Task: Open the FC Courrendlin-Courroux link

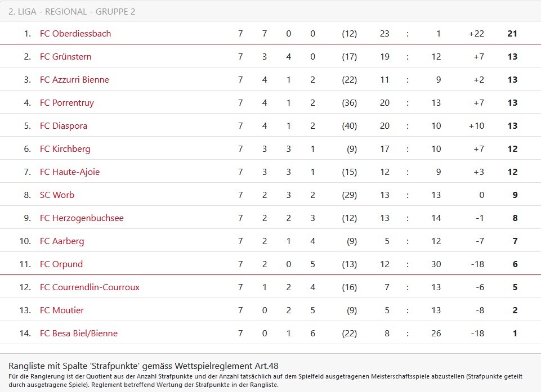Action: [x=90, y=287]
